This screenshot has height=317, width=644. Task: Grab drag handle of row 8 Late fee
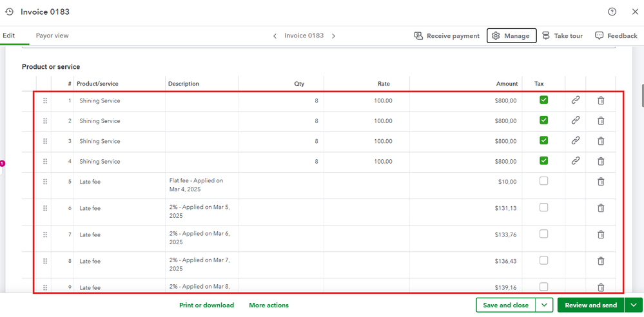(x=45, y=261)
